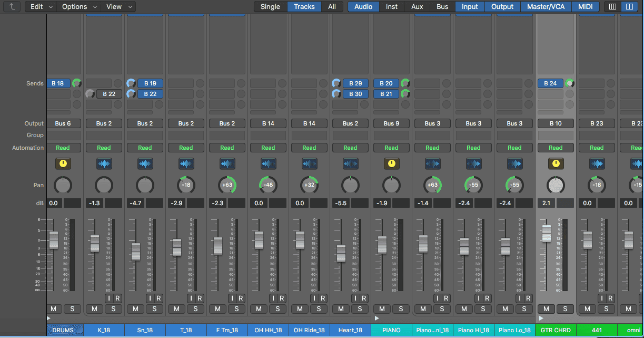644x338 pixels.
Task: Click the F Tm_18 track waveform icon
Action: pyautogui.click(x=227, y=163)
